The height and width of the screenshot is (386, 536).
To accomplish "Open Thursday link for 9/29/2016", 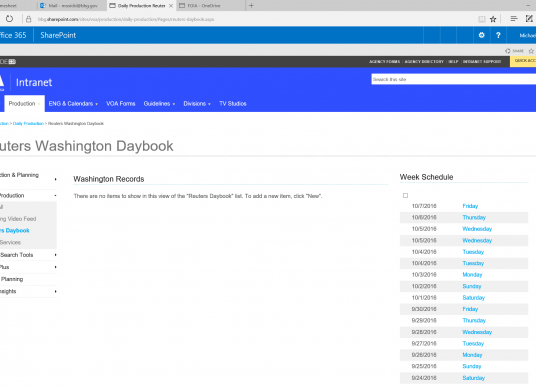I will 474,320.
